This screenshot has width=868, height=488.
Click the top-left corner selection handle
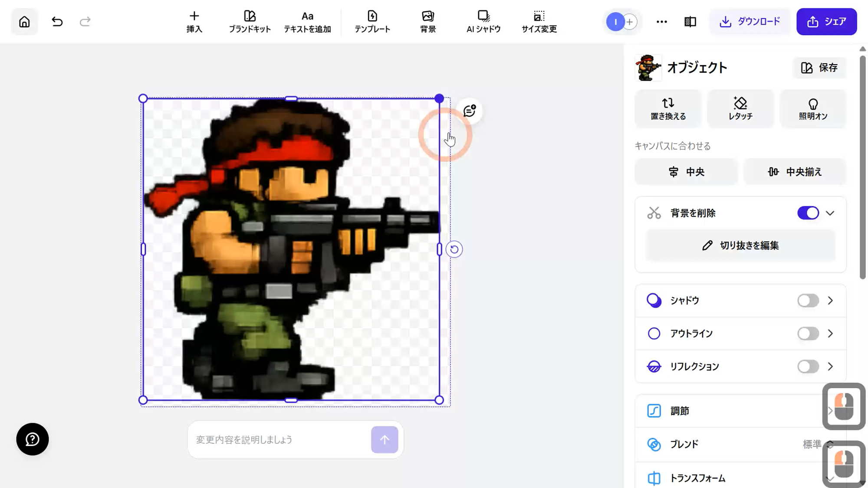(x=143, y=98)
